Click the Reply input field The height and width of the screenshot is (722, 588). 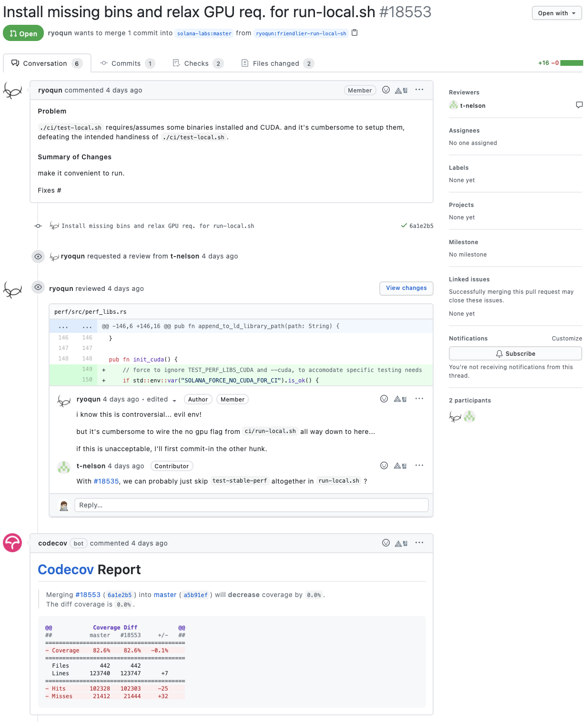(x=252, y=505)
